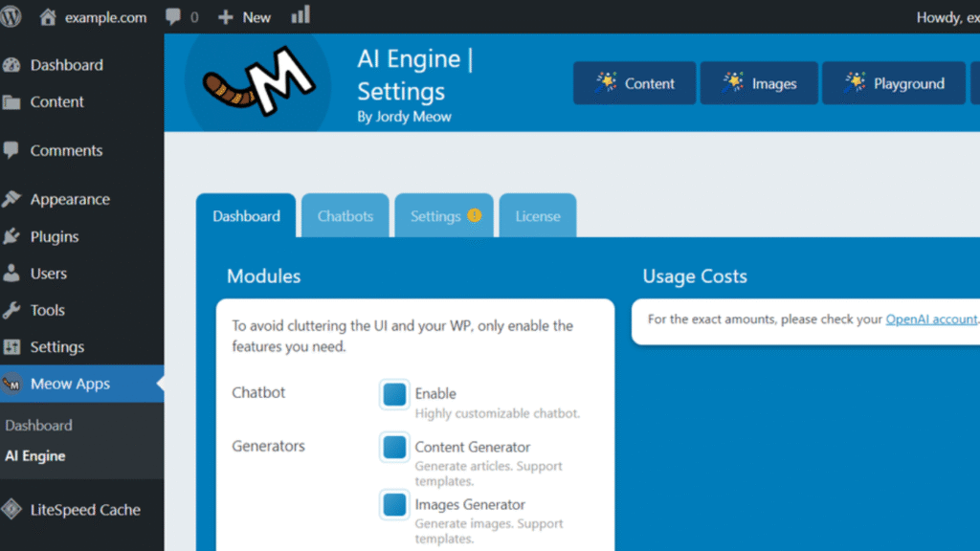Switch to the Settings tab

coord(444,215)
